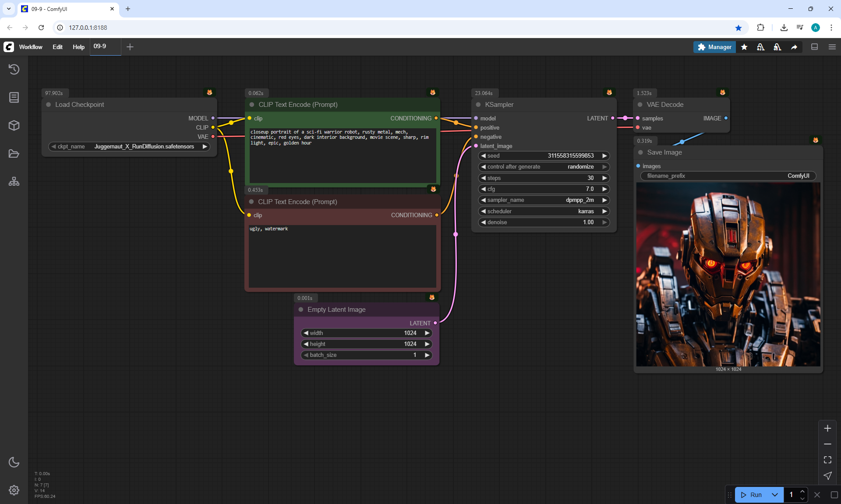Open the model library cube icon
This screenshot has width=841, height=504.
(14, 125)
